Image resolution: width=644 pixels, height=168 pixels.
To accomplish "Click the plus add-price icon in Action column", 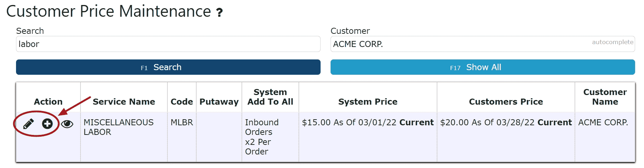I will [47, 124].
